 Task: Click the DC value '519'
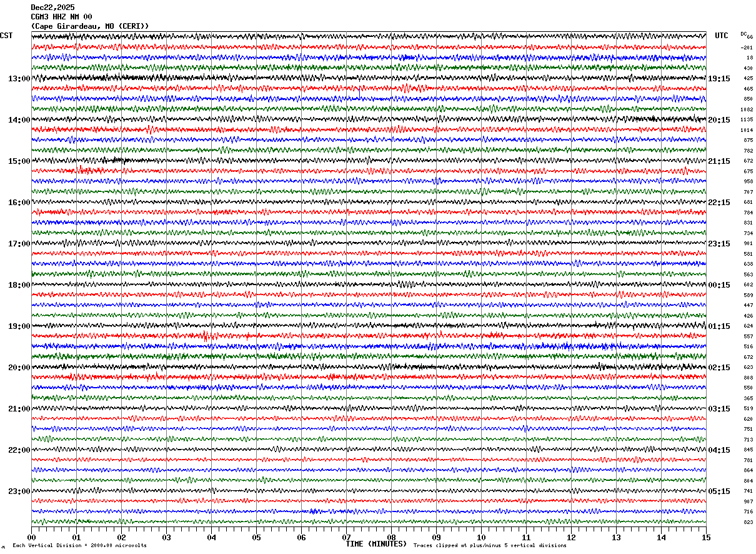tap(748, 408)
